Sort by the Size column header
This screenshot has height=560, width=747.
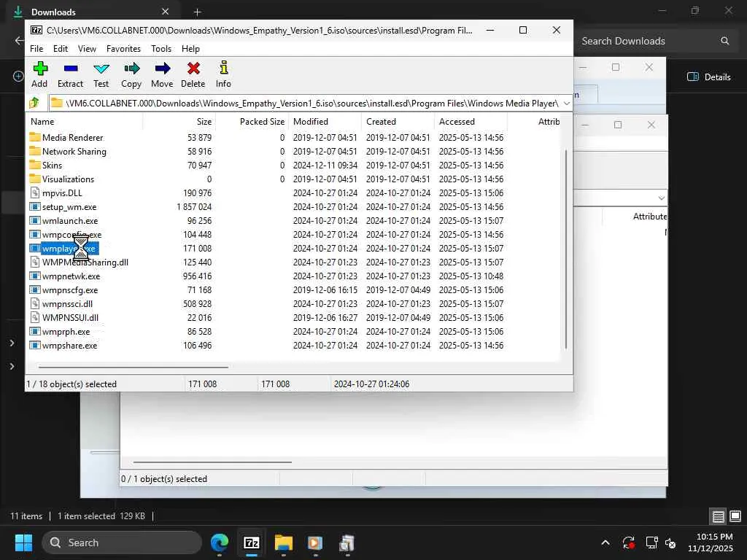pos(179,122)
